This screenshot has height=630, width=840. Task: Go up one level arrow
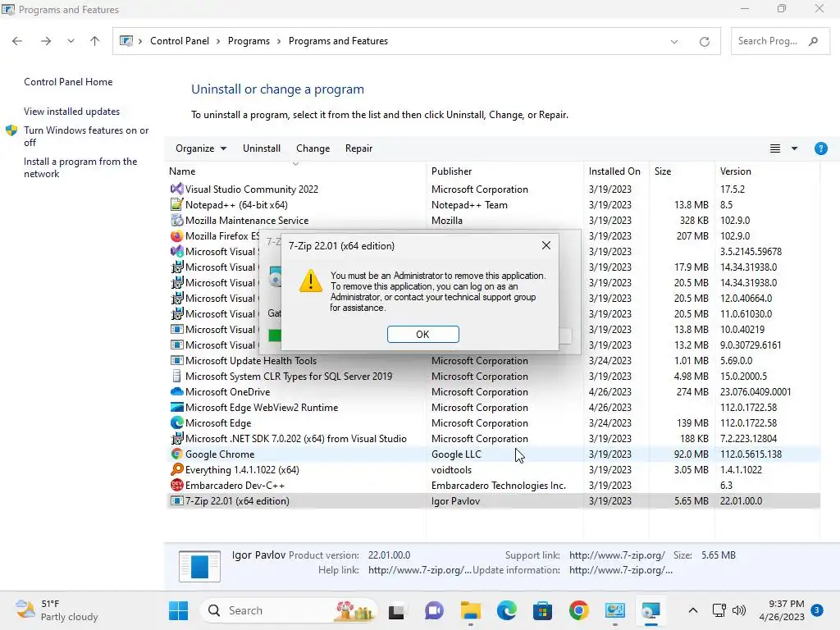[95, 41]
